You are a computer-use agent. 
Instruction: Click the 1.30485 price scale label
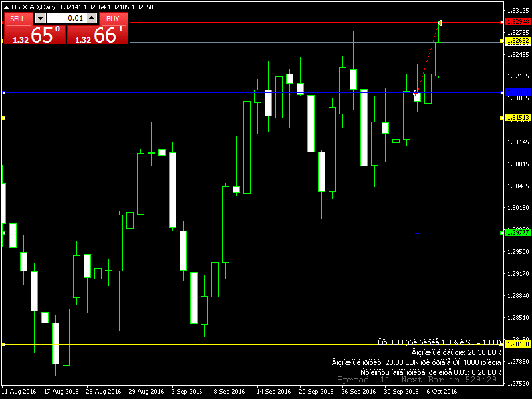[x=518, y=186]
